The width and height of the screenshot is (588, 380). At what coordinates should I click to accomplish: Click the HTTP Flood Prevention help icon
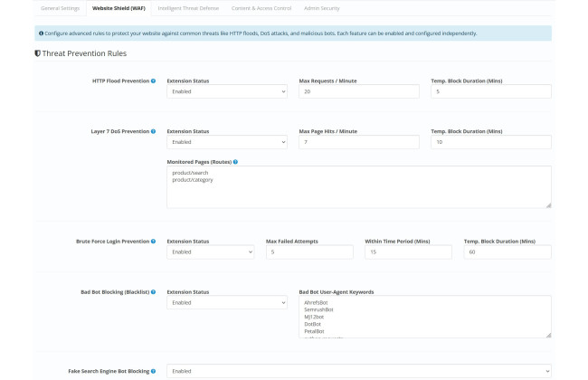click(x=154, y=81)
